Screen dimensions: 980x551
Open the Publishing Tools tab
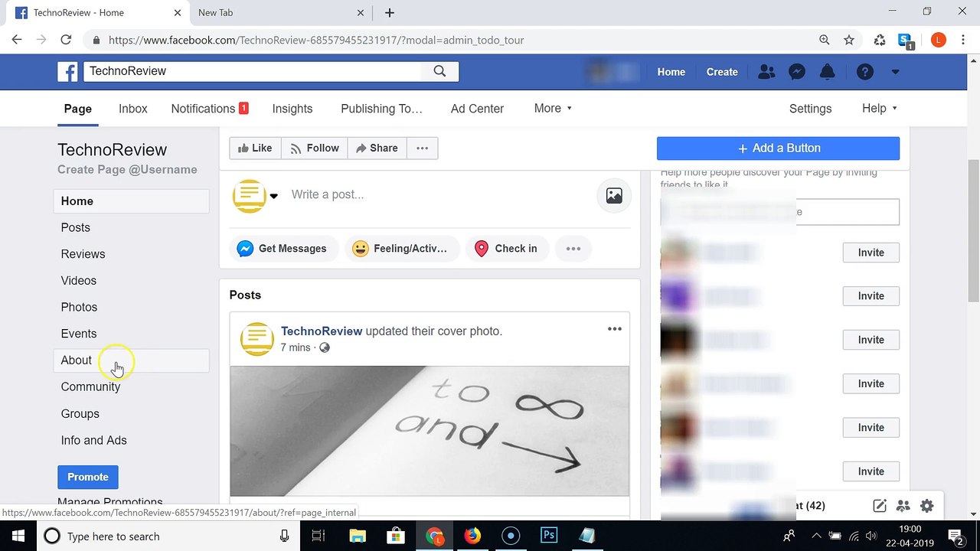coord(381,109)
